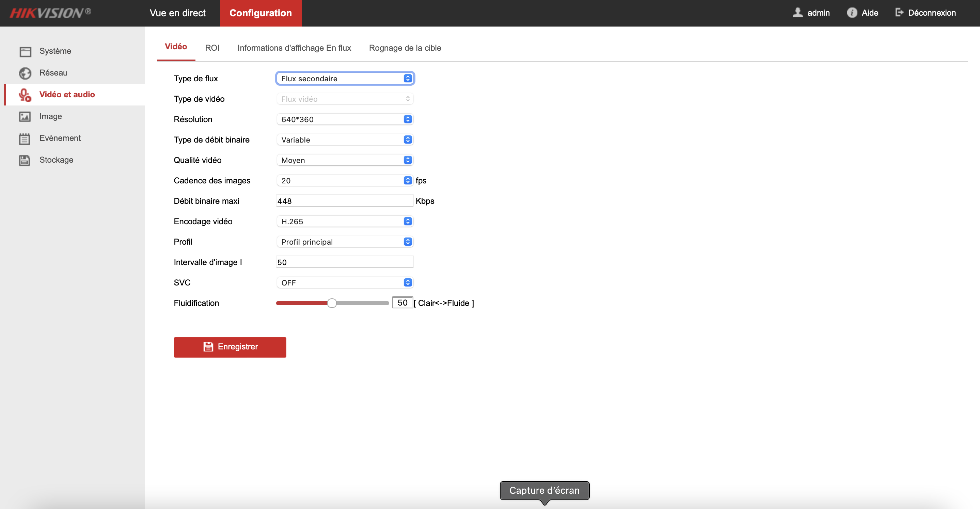This screenshot has height=509, width=980.
Task: Click the Système sidebar icon
Action: pyautogui.click(x=25, y=50)
